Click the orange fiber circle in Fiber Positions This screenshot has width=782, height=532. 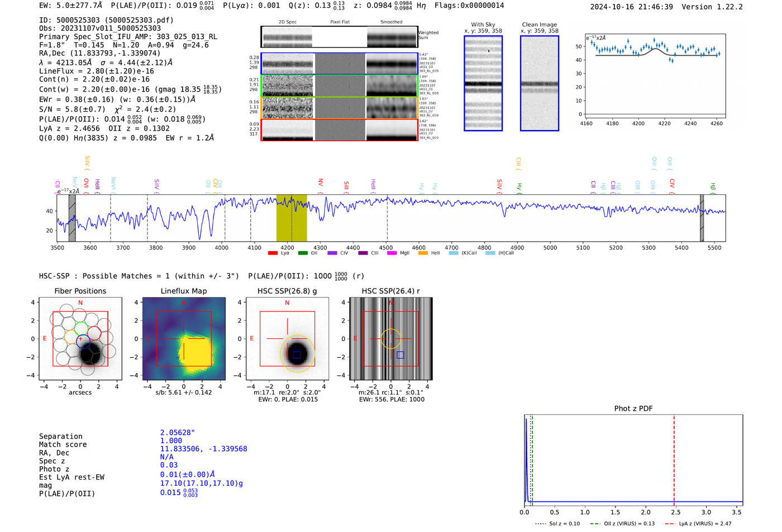pos(71,336)
